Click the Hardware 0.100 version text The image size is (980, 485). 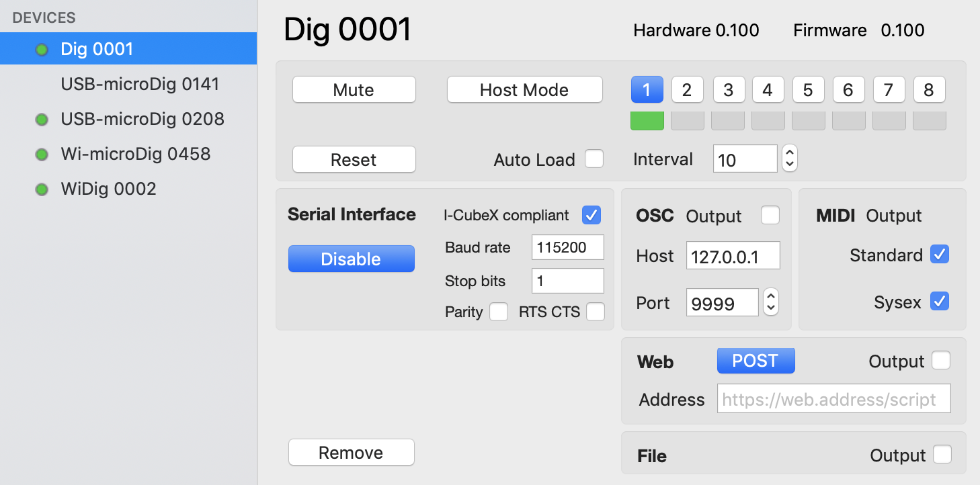696,30
